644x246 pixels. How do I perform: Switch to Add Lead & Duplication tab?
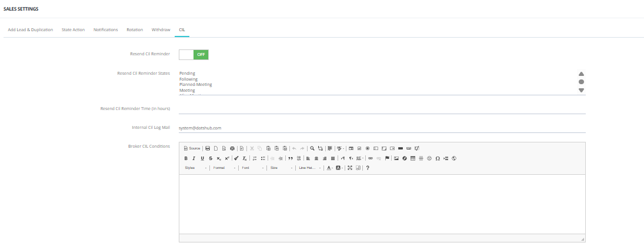[x=31, y=29]
